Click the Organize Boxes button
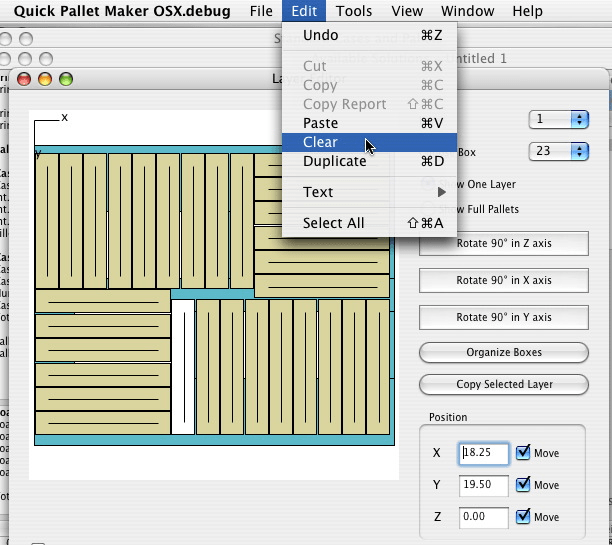Screen dimensions: 612x545 [x=503, y=352]
